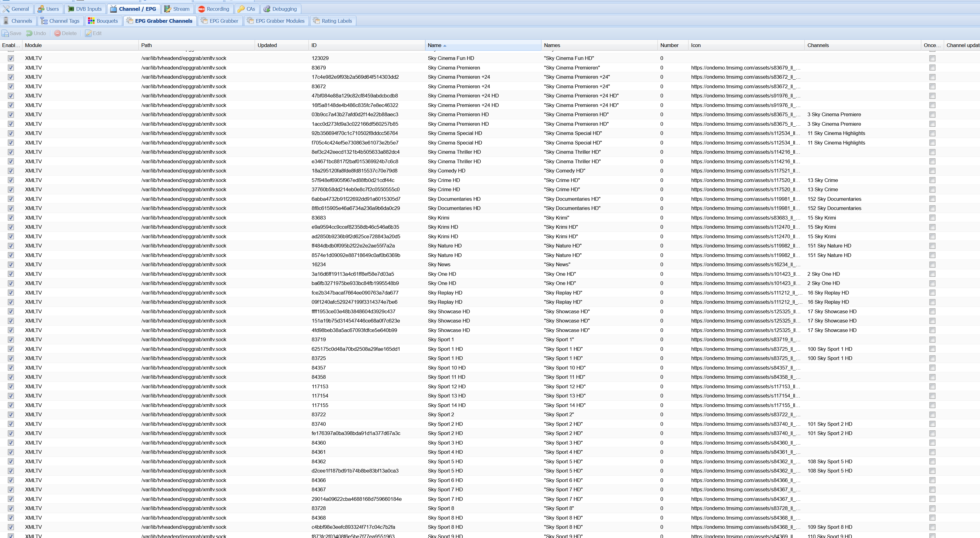Select the Channel / EPG tab
The width and height of the screenshot is (980, 538).
click(133, 9)
